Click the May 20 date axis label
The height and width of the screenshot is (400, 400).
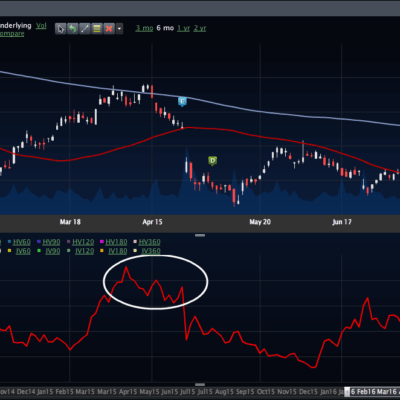260,222
